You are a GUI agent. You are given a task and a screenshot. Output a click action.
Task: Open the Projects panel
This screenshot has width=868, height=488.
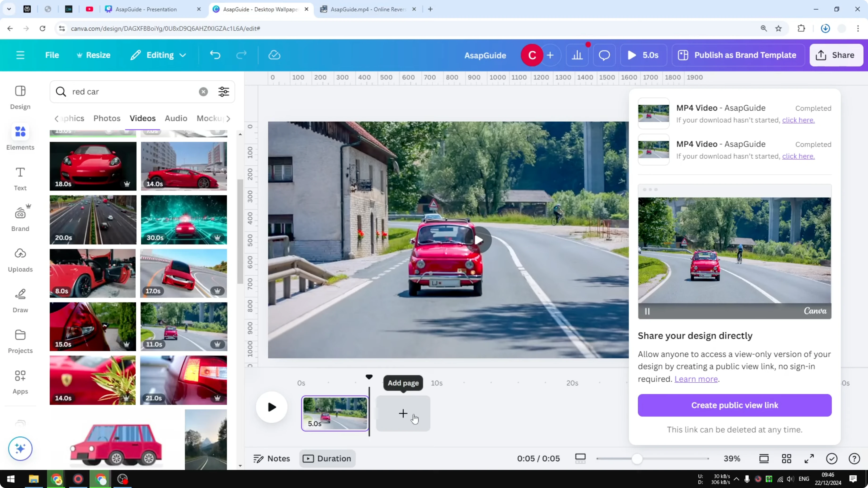[20, 340]
